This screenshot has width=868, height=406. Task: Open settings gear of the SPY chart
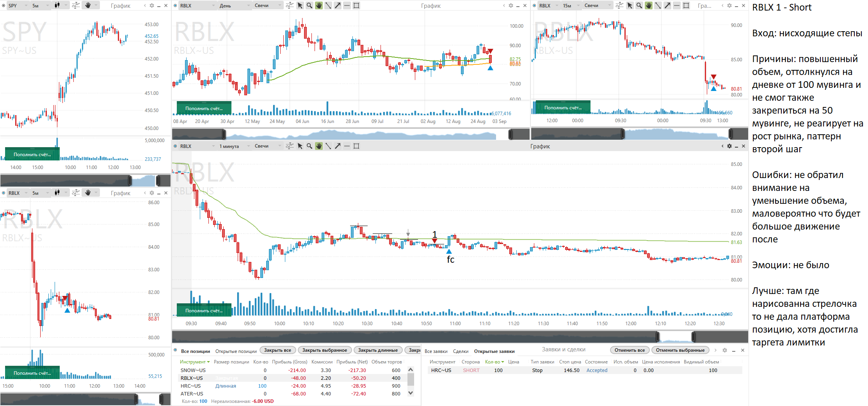pos(152,5)
